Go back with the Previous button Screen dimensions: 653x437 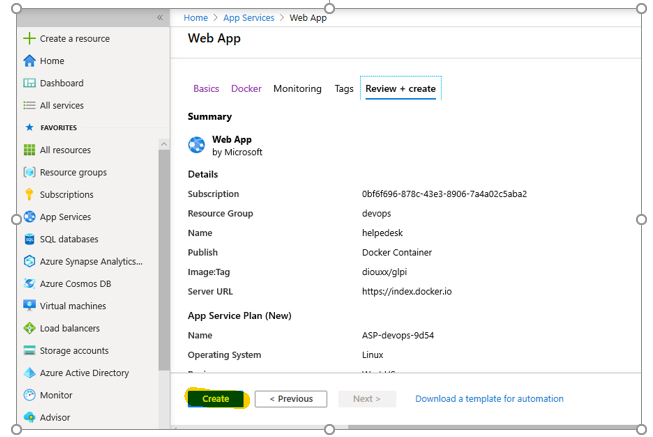[x=291, y=399]
